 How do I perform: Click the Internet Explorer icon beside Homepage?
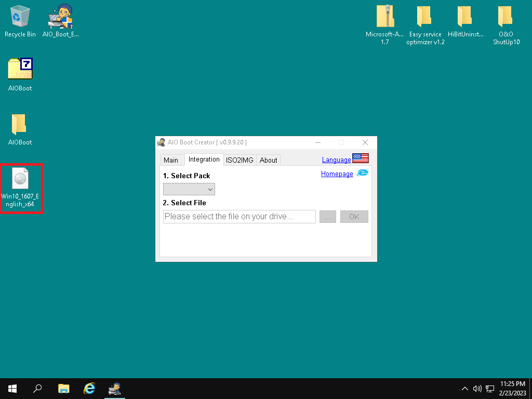(x=362, y=174)
